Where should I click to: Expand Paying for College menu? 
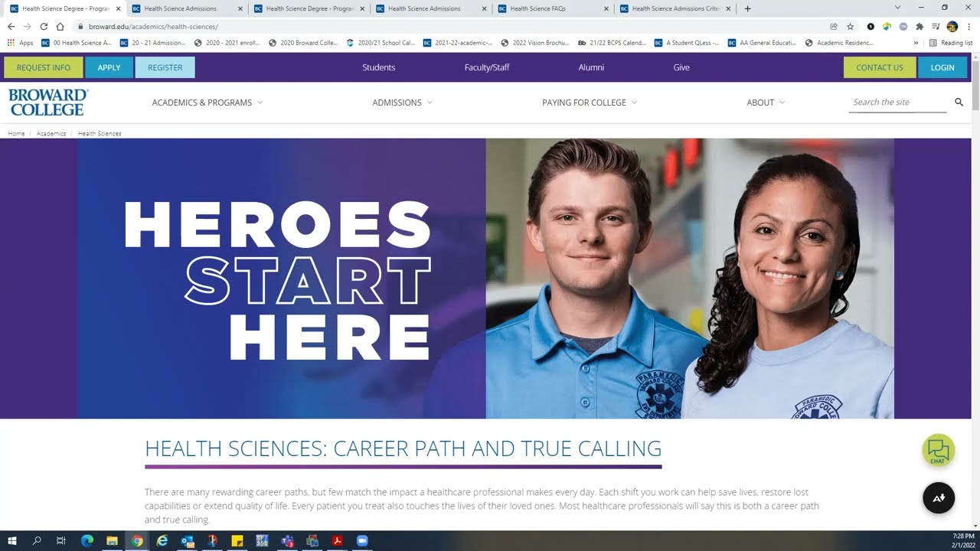coord(590,103)
